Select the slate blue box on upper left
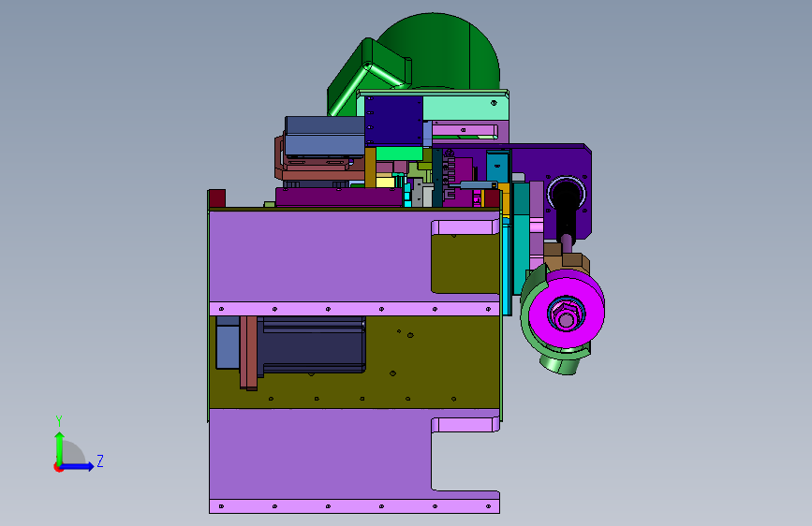Viewport: 812px width, 526px height. tap(325, 136)
